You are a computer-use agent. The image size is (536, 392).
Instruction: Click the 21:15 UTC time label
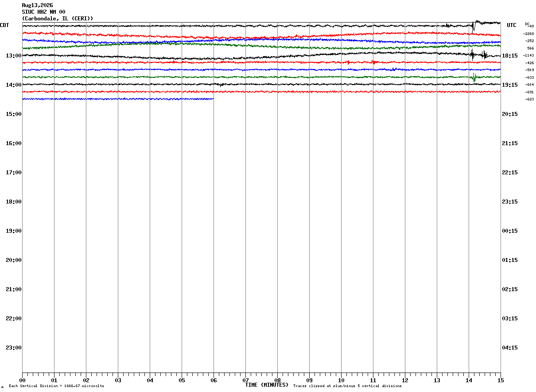pos(510,143)
